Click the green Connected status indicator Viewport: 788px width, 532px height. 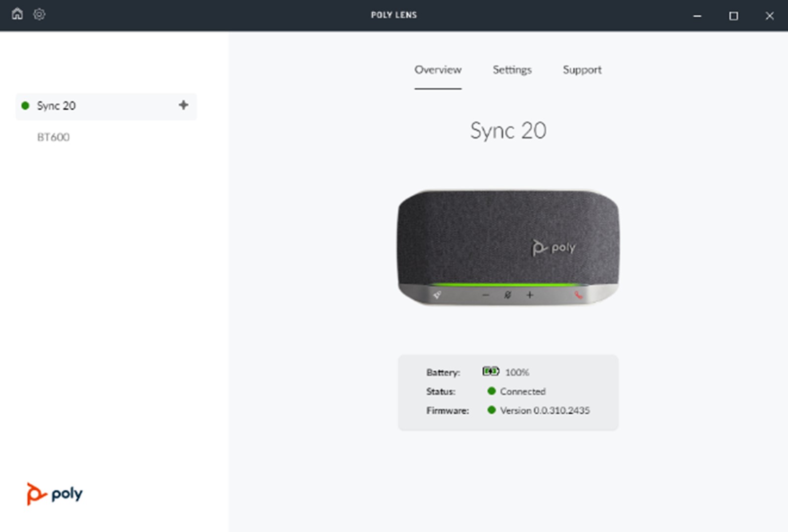(491, 391)
